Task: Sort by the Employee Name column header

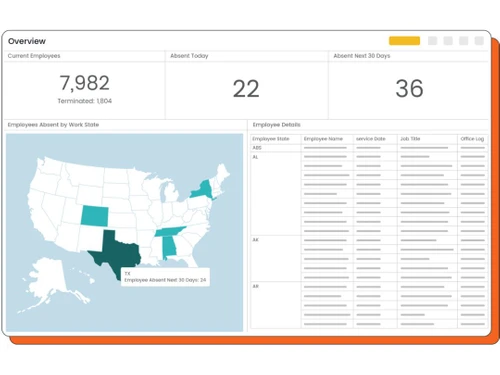Action: click(327, 139)
